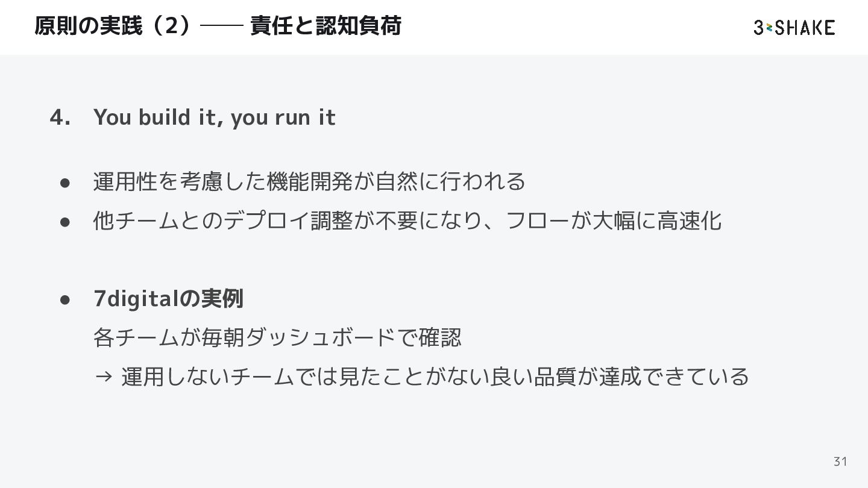
Task: Click the long dash in the title
Action: 221,27
